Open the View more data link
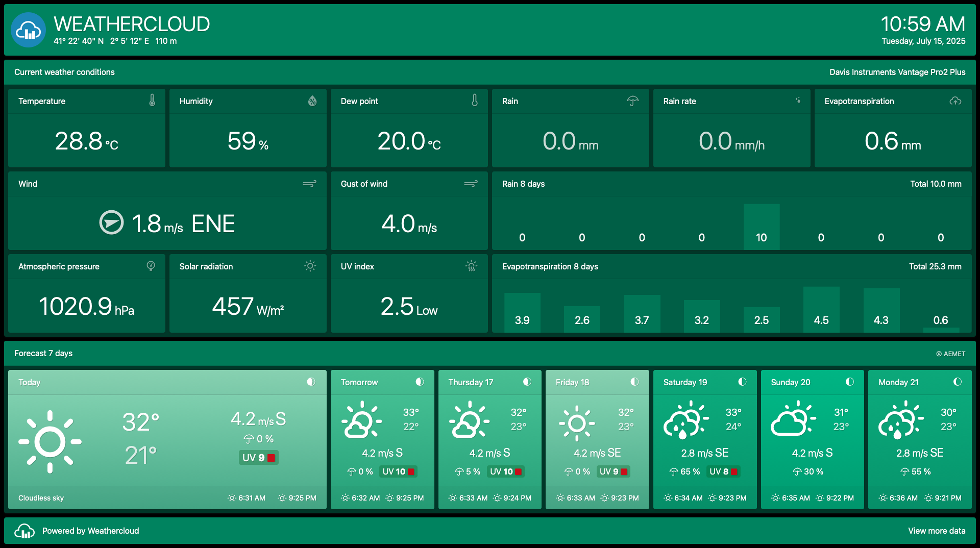The image size is (980, 548). click(x=937, y=531)
